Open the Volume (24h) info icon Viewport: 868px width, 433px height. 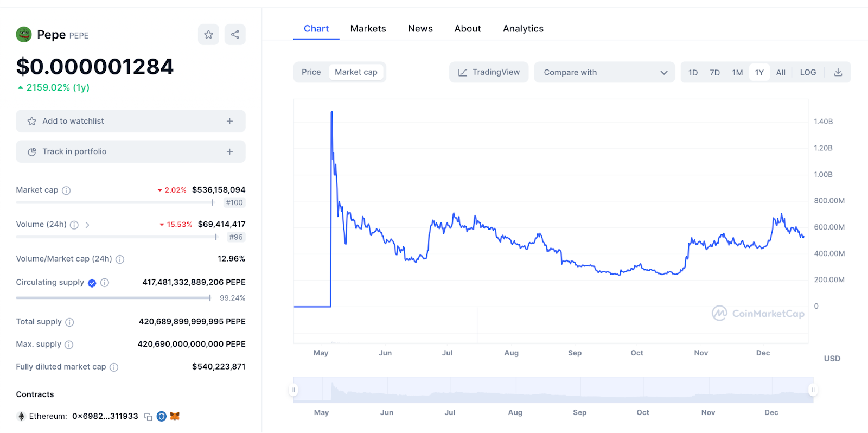click(x=74, y=225)
